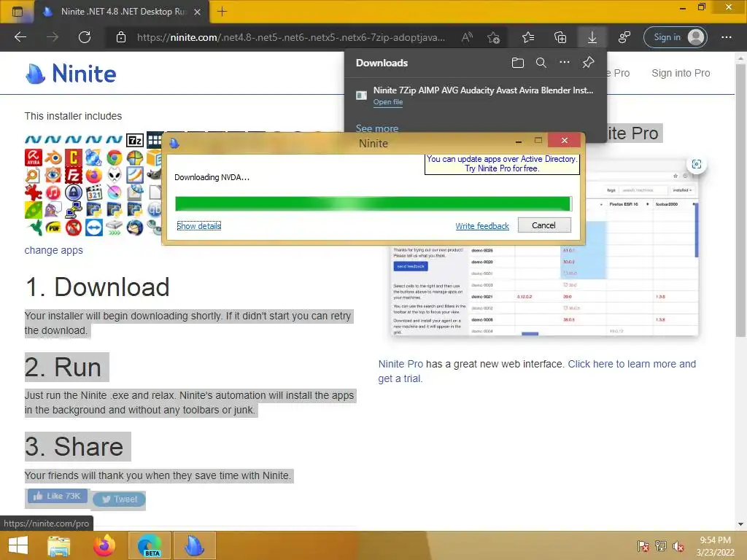Click the Blender app icon

53,157
